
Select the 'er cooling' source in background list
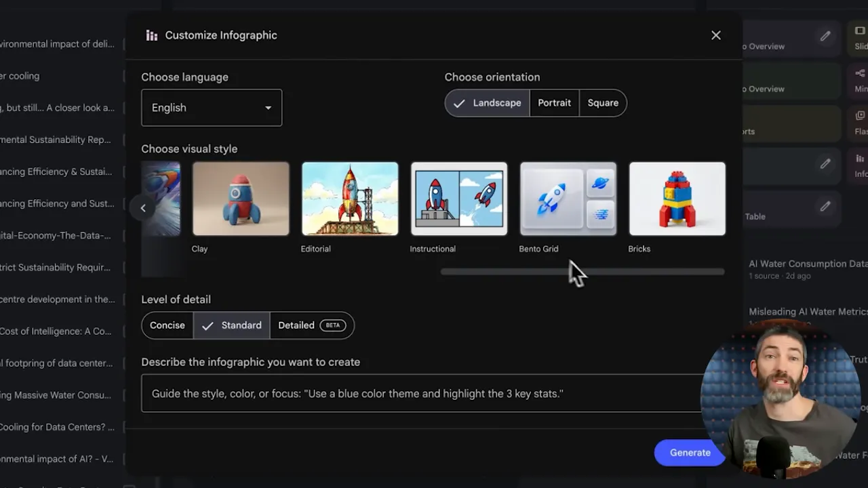click(20, 76)
